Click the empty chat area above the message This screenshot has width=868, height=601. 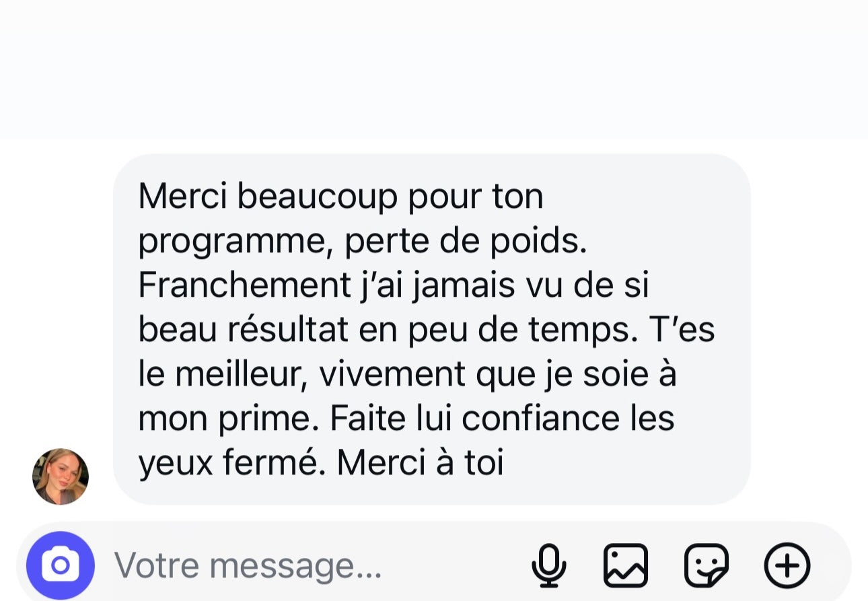coord(434,71)
